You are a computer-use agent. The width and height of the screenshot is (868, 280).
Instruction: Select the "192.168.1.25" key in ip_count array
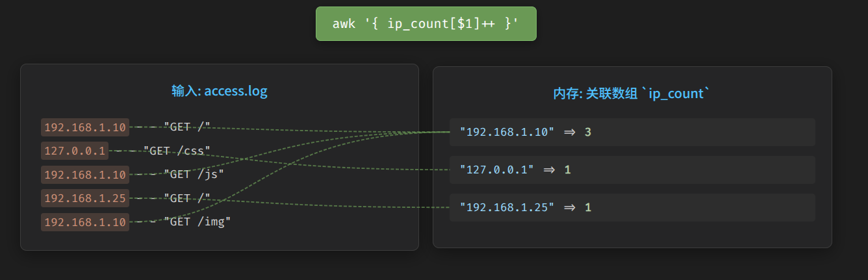tap(507, 208)
